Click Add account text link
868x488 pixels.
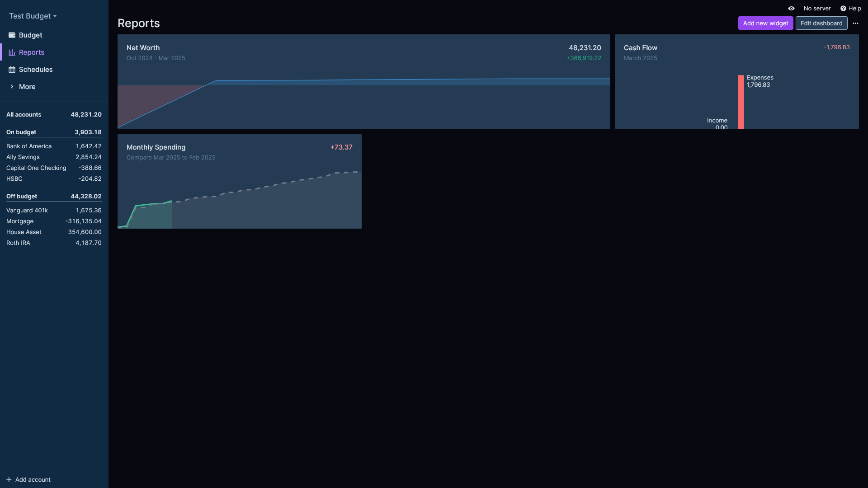[33, 480]
